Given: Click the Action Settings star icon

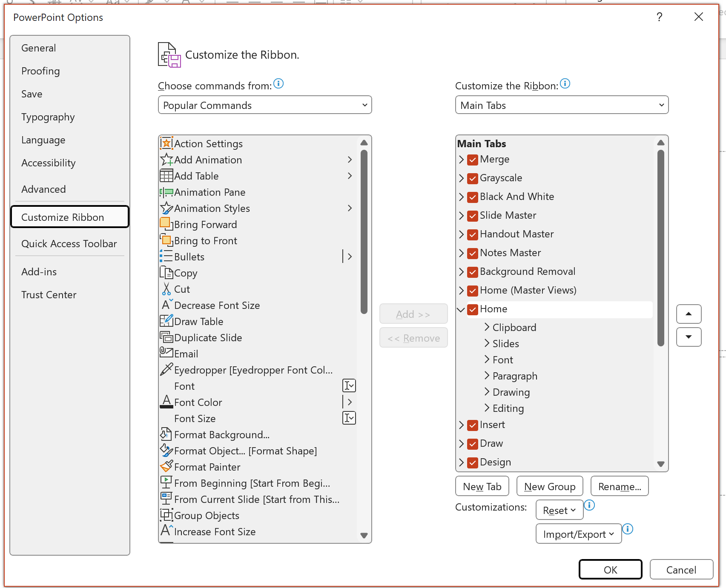Looking at the screenshot, I should [x=166, y=143].
